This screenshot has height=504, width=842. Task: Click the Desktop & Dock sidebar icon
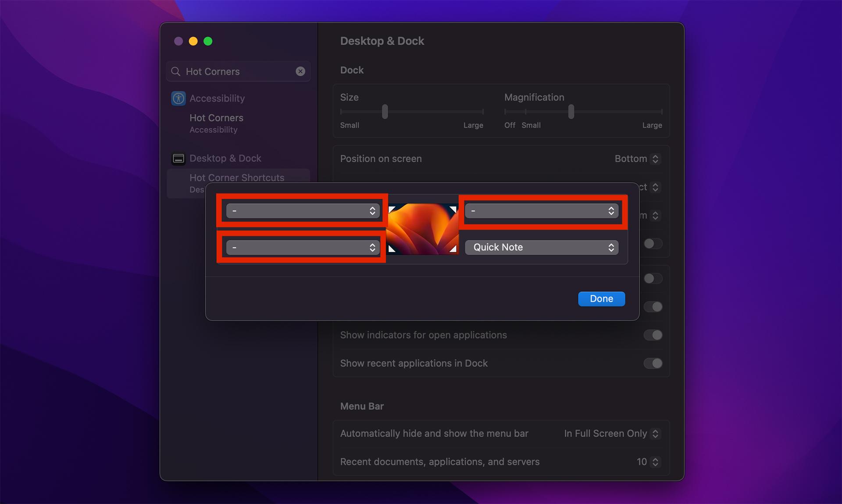[178, 158]
